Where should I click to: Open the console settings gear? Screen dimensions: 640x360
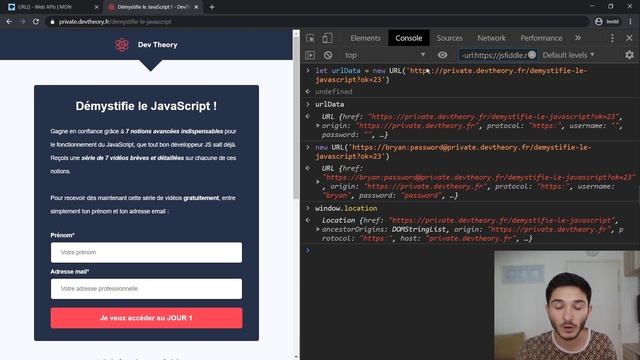(629, 55)
